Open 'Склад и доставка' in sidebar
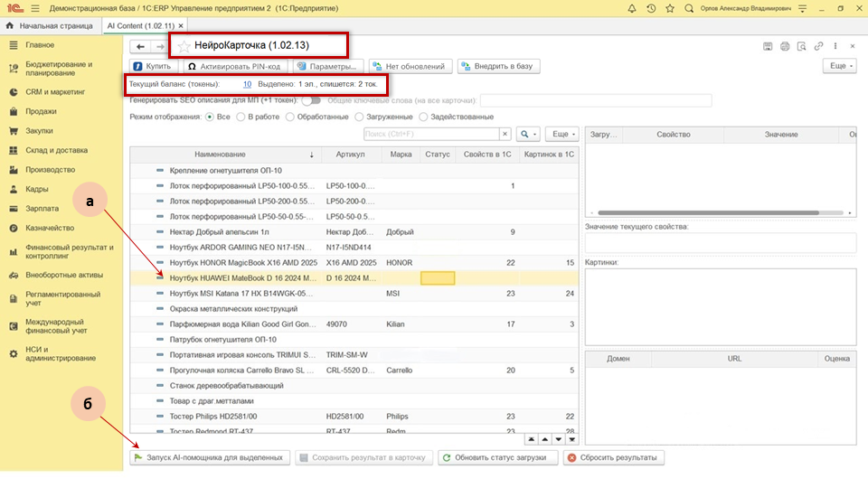This screenshot has height=488, width=868. click(x=56, y=150)
